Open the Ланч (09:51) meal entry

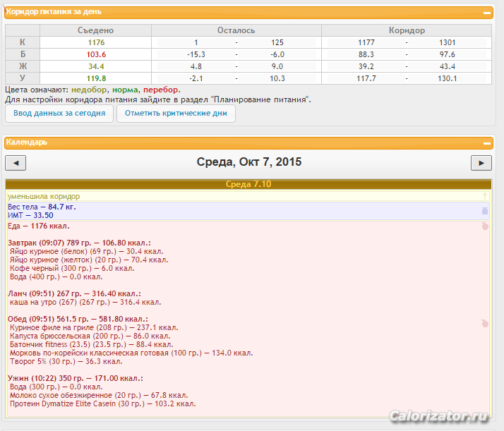coord(74,293)
